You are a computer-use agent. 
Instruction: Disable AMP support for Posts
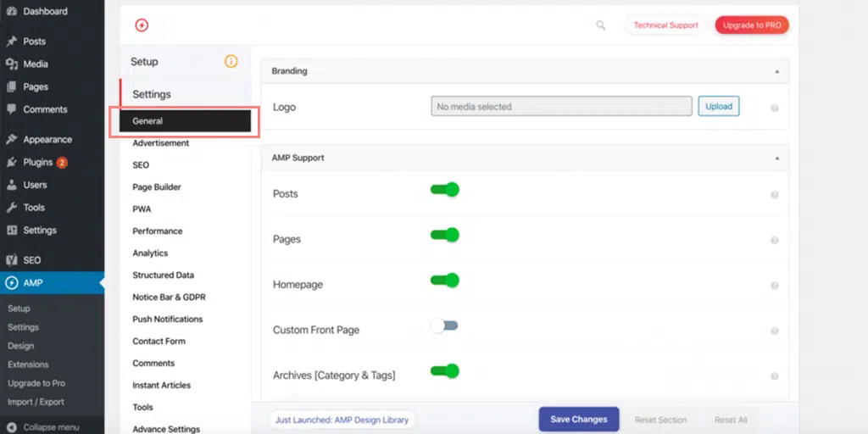pos(445,190)
